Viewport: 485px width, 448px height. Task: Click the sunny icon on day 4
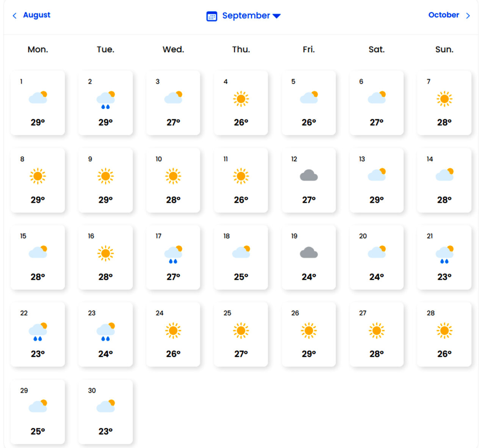point(241,99)
